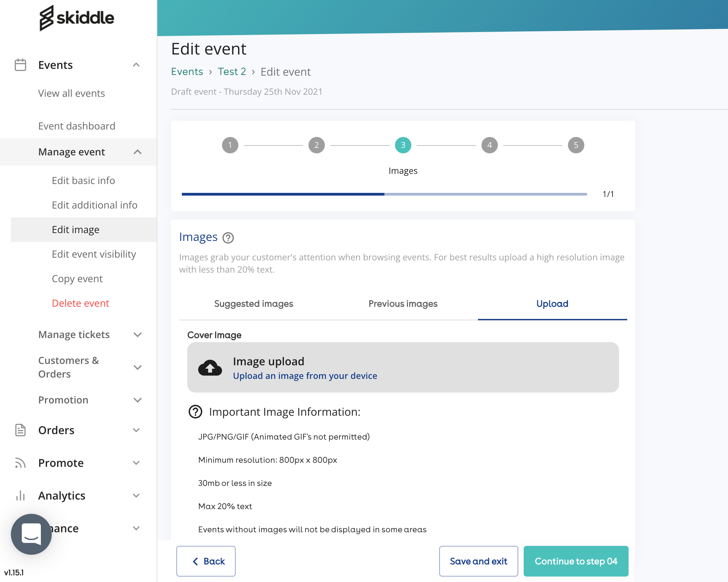
Task: Open the Previous images tab
Action: tap(403, 304)
